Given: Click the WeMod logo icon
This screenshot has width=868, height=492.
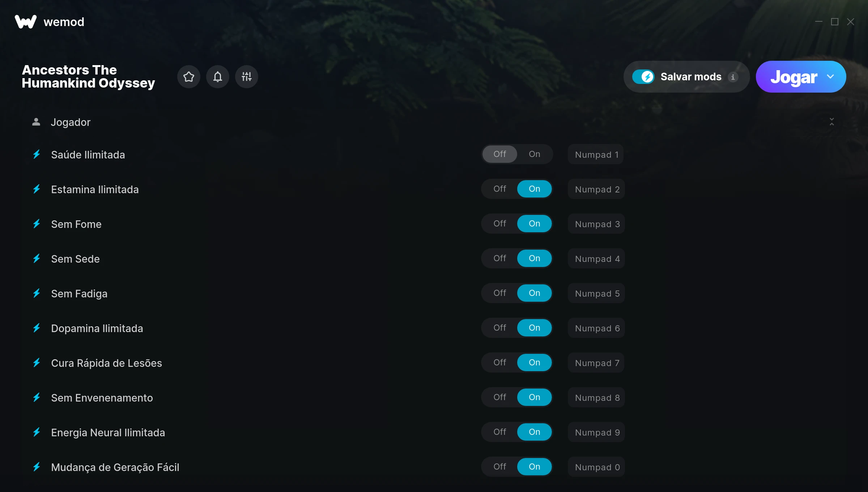Looking at the screenshot, I should click(x=26, y=22).
